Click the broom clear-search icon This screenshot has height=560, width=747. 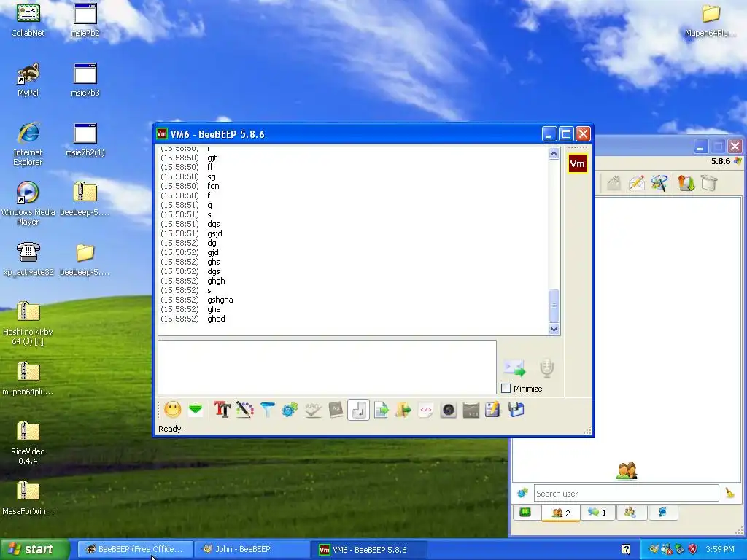[x=729, y=493]
